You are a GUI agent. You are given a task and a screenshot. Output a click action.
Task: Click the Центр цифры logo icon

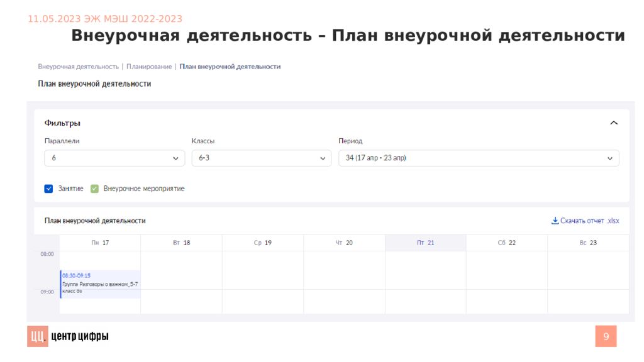click(x=37, y=337)
